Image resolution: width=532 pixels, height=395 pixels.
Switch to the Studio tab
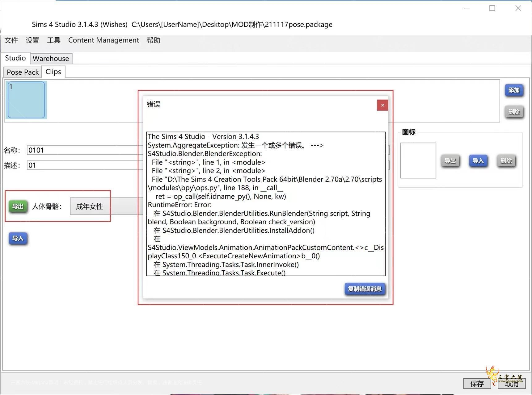(15, 58)
